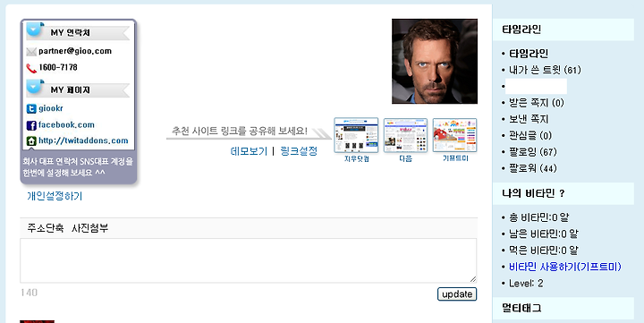Click the 140 character counter
644x323 pixels.
tap(29, 293)
